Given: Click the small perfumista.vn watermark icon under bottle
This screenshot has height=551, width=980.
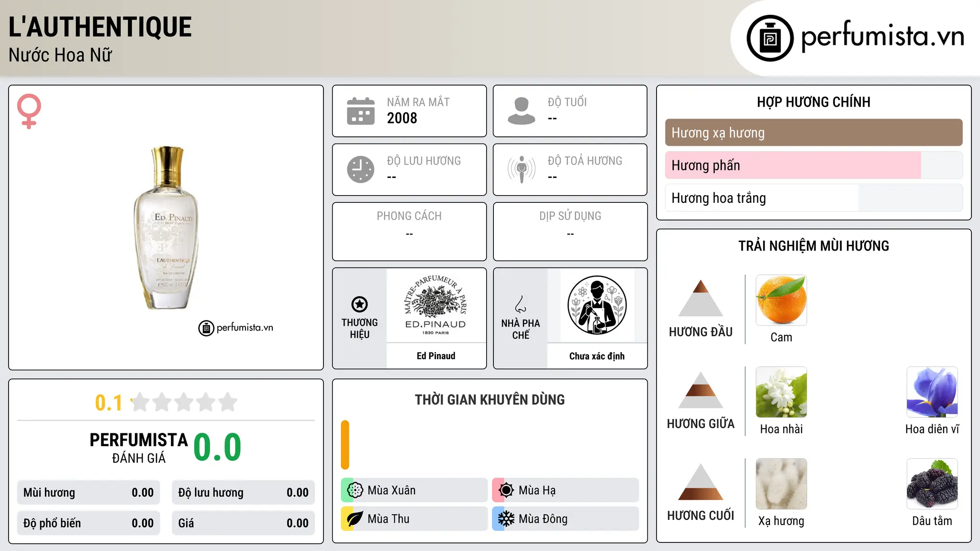Looking at the screenshot, I should click(x=206, y=328).
